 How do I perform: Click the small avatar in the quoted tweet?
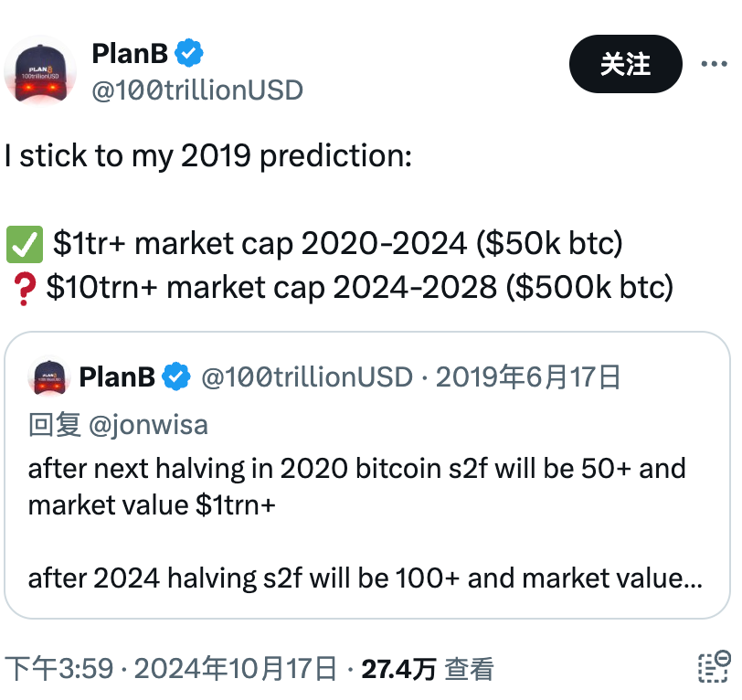(x=50, y=376)
